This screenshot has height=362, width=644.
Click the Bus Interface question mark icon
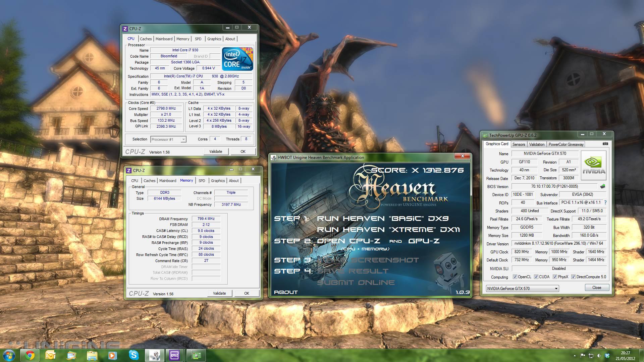(x=605, y=202)
